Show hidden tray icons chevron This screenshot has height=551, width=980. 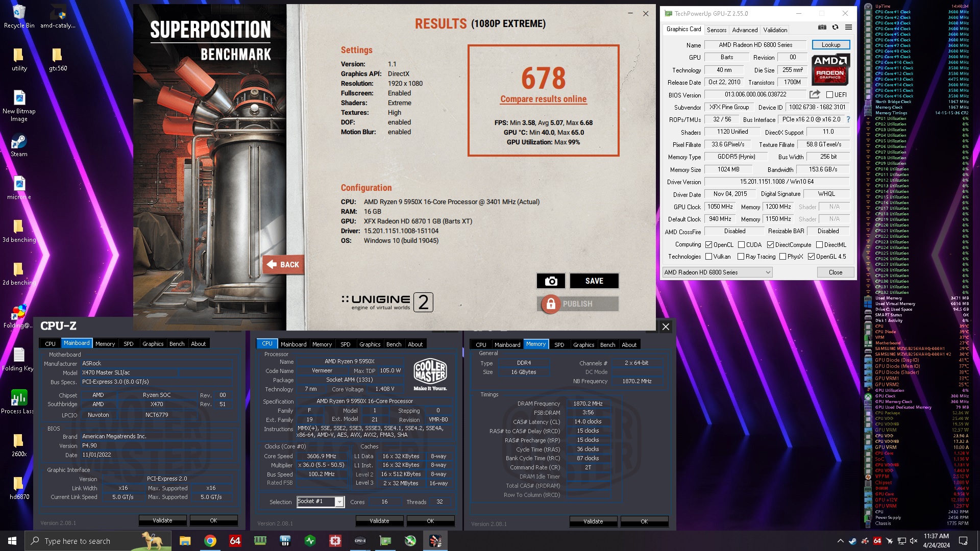(x=840, y=541)
